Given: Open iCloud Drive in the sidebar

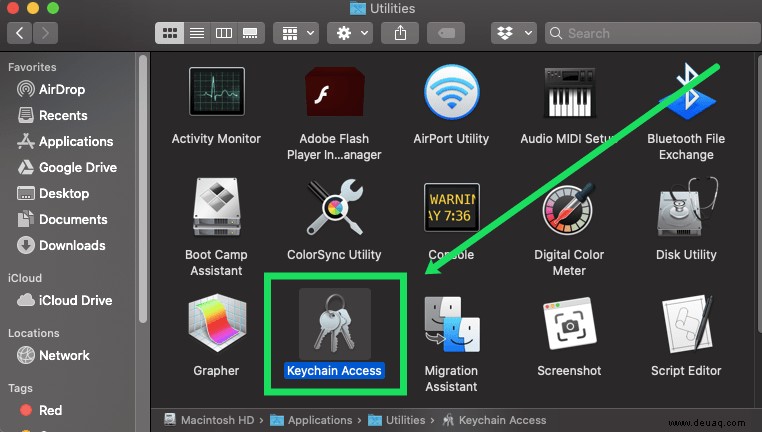Looking at the screenshot, I should [x=65, y=300].
